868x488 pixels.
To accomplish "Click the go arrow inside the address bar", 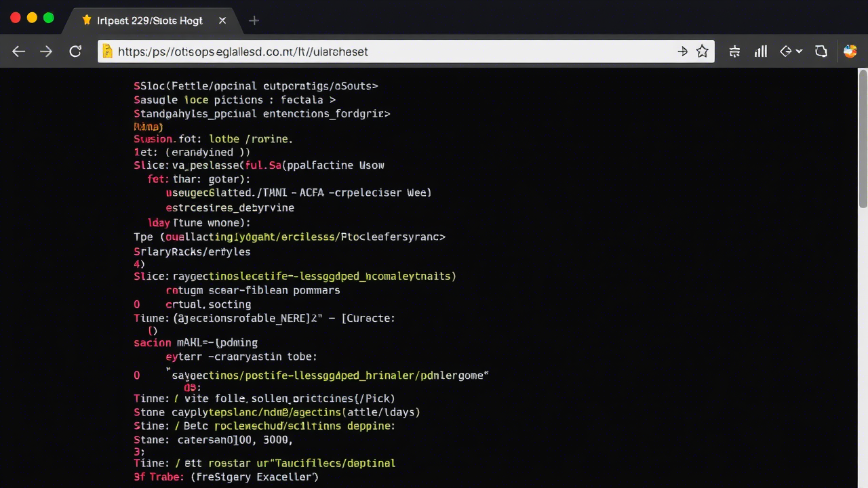I will pyautogui.click(x=683, y=52).
